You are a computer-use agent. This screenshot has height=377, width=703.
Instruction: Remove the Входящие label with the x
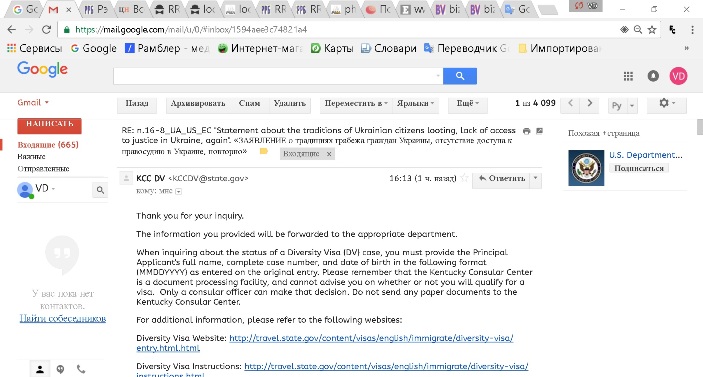(329, 154)
